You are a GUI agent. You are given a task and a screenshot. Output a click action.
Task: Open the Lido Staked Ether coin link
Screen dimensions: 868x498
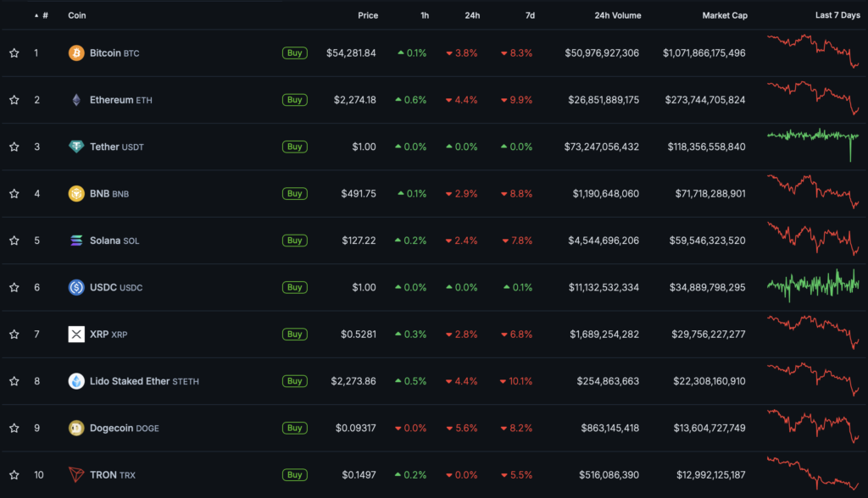[130, 381]
